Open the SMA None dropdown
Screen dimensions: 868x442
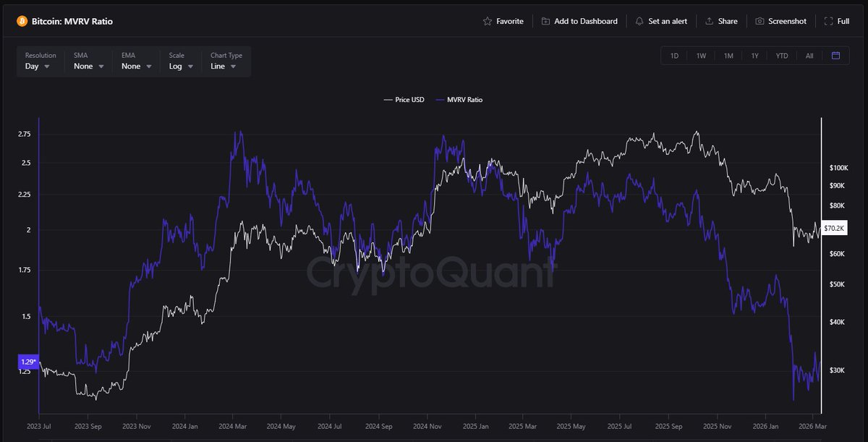tap(89, 61)
